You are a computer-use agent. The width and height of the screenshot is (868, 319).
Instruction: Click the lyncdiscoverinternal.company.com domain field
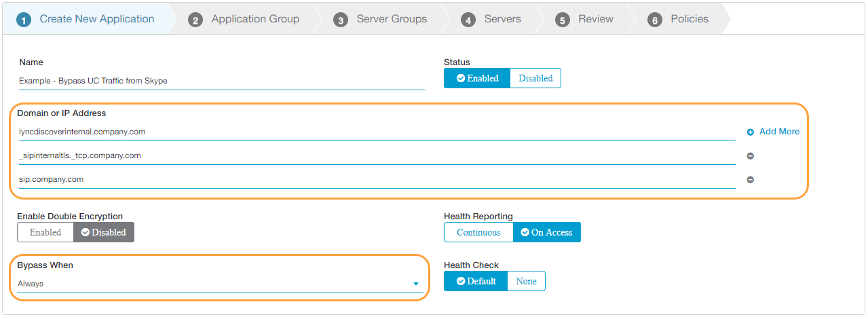click(377, 132)
